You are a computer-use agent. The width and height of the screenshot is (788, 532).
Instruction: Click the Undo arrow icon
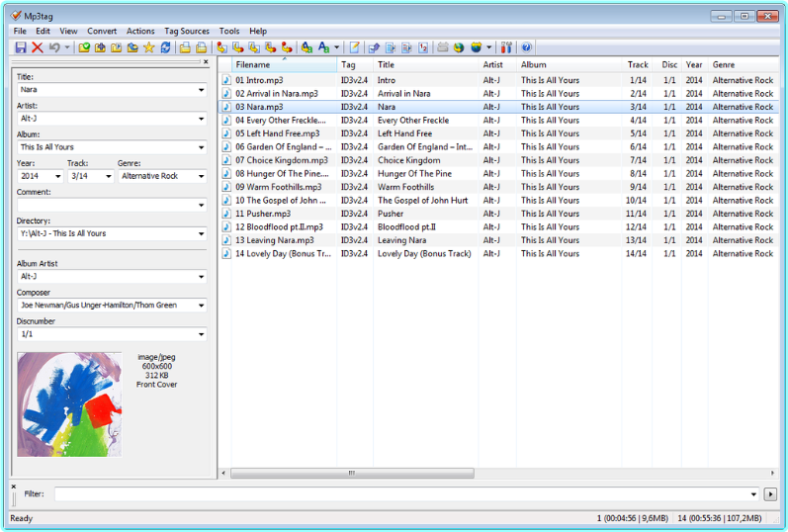[x=53, y=47]
